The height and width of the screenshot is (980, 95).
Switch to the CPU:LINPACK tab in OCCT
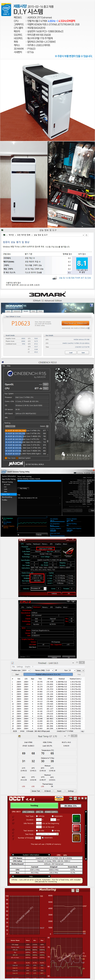click(x=28, y=812)
